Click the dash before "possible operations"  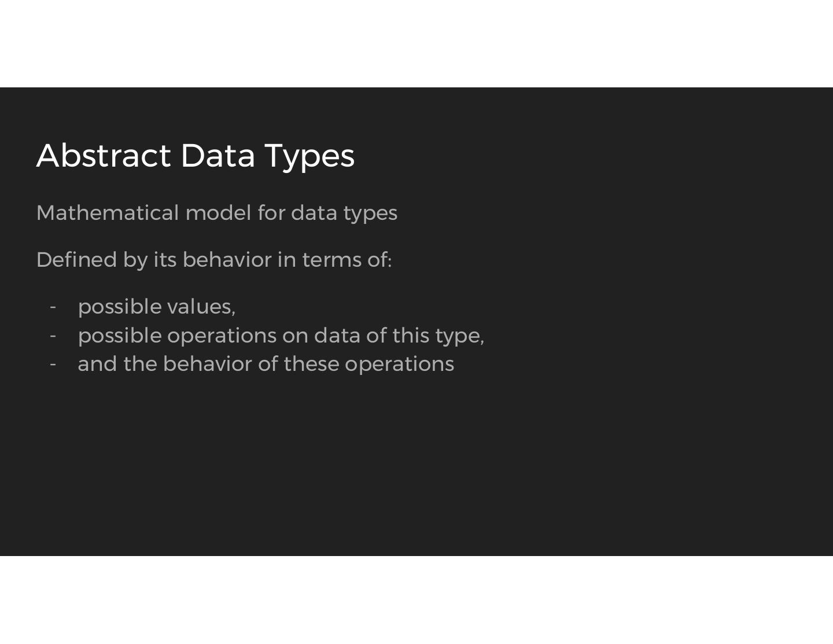(x=53, y=336)
